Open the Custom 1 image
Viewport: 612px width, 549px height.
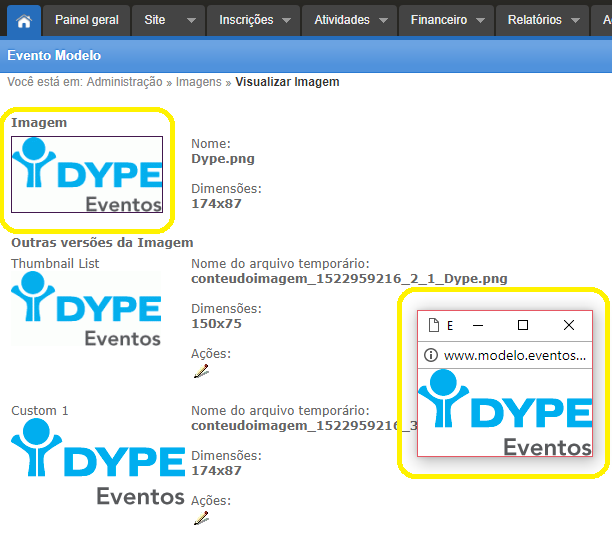pos(98,462)
